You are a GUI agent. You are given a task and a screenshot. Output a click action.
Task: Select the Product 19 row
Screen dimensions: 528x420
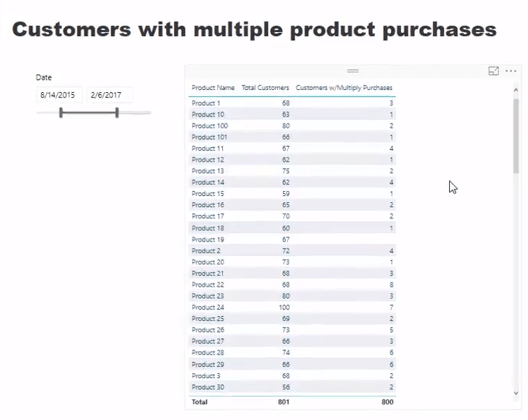[x=292, y=239]
